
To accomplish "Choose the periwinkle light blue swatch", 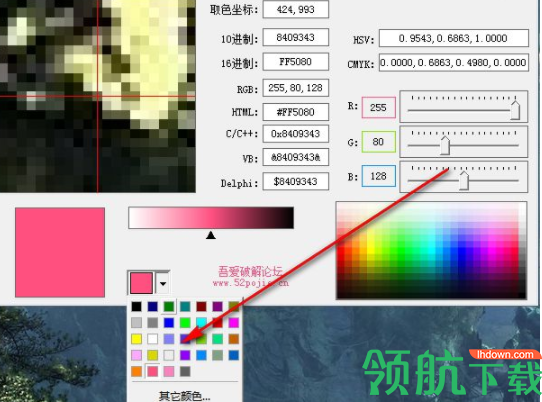I will click(x=169, y=339).
